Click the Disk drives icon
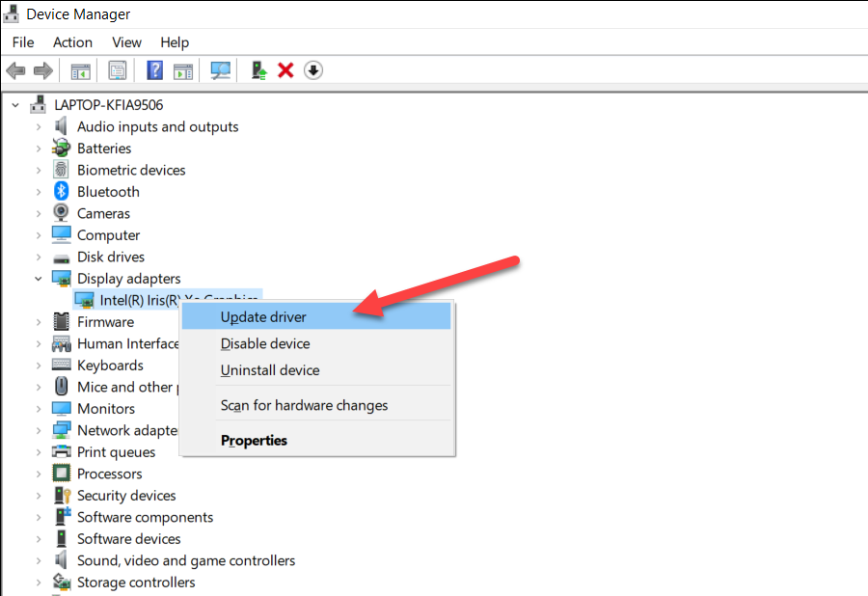 (61, 257)
